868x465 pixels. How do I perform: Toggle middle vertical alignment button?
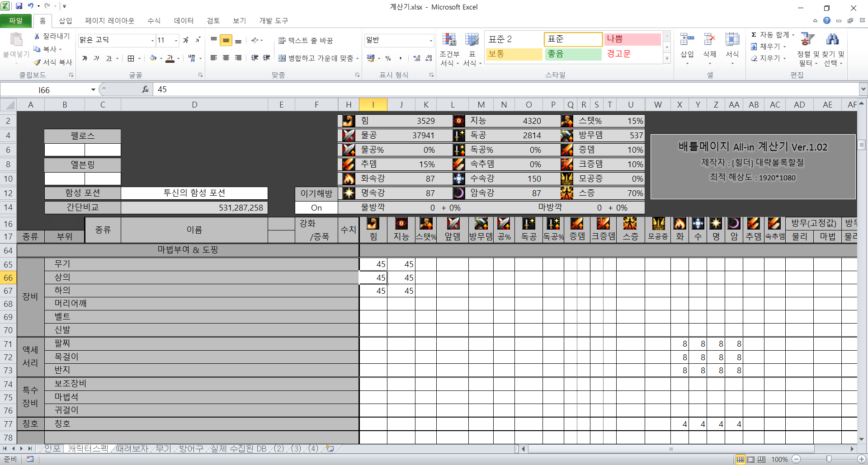pyautogui.click(x=226, y=41)
